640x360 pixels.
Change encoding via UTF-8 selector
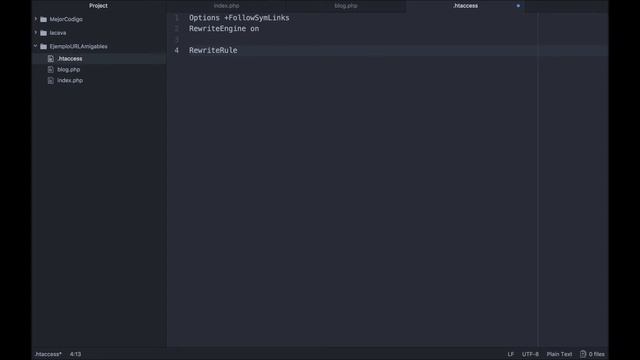tap(530, 354)
